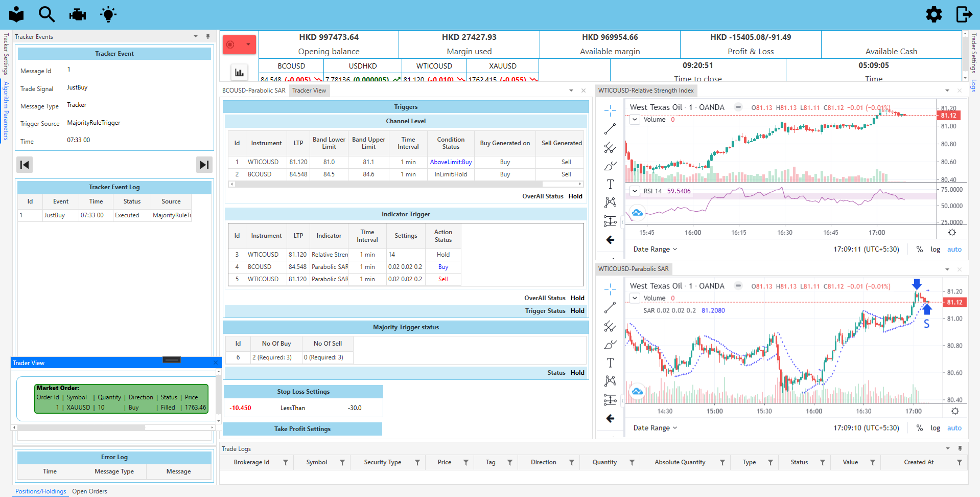
Task: Open the bar chart icon below record button
Action: [239, 73]
